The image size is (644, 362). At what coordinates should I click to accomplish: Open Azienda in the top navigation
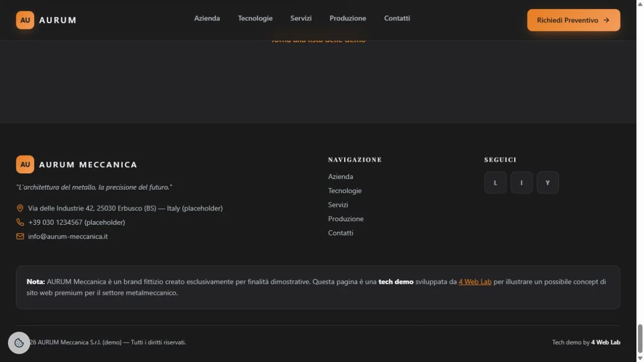[x=207, y=18]
